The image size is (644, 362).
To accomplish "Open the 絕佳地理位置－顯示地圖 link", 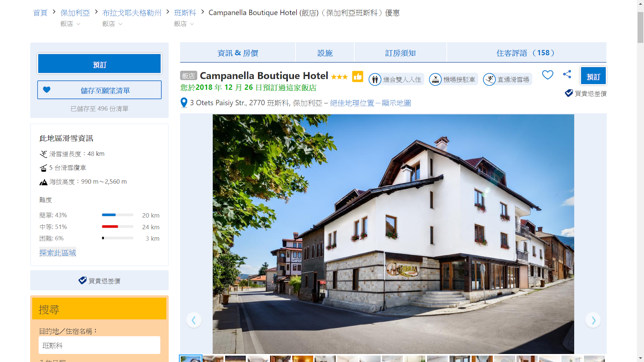I will pos(370,103).
